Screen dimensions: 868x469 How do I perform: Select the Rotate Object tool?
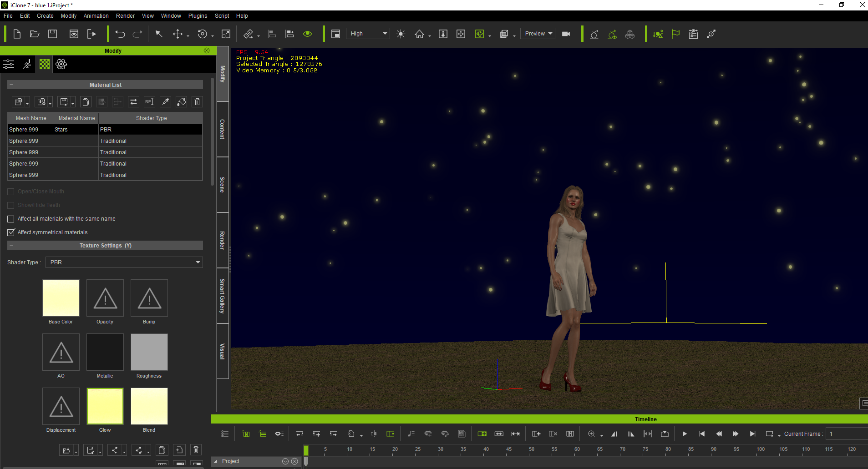click(202, 34)
